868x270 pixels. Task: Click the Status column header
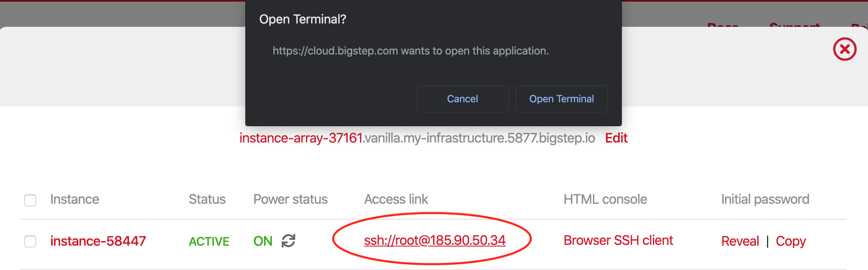pos(207,199)
